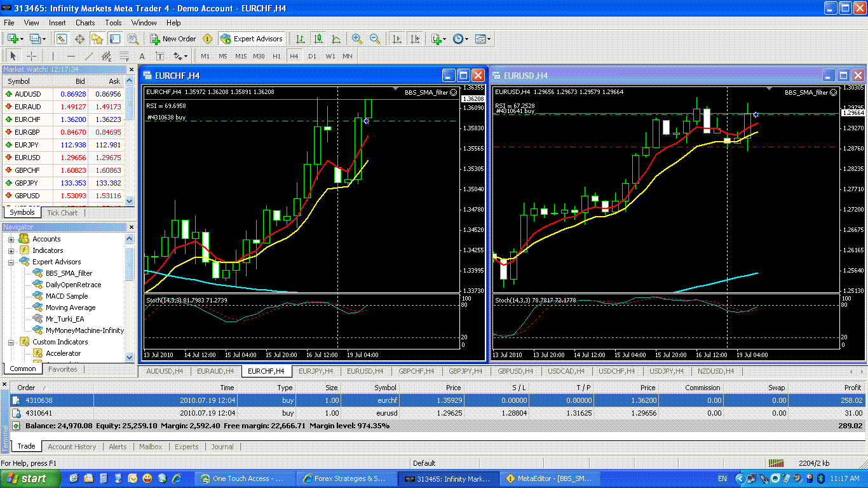Switch timeframe to D1
Screen dimensions: 868x488
pyautogui.click(x=312, y=56)
